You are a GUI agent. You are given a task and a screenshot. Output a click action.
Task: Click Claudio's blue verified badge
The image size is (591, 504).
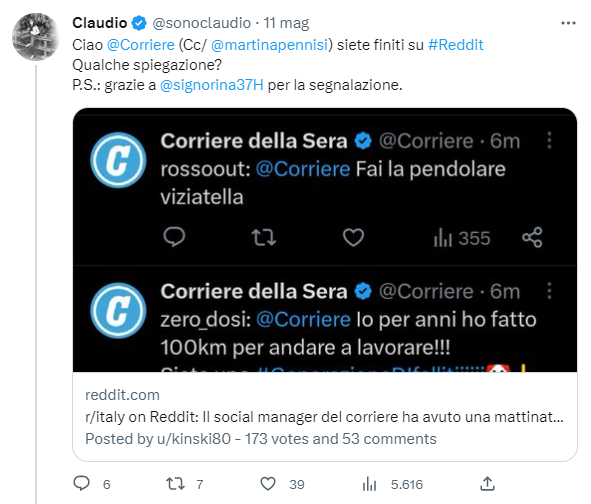pyautogui.click(x=139, y=23)
